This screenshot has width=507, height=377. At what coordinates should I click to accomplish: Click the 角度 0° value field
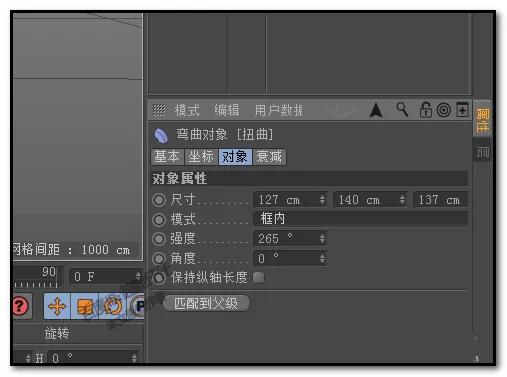point(290,258)
